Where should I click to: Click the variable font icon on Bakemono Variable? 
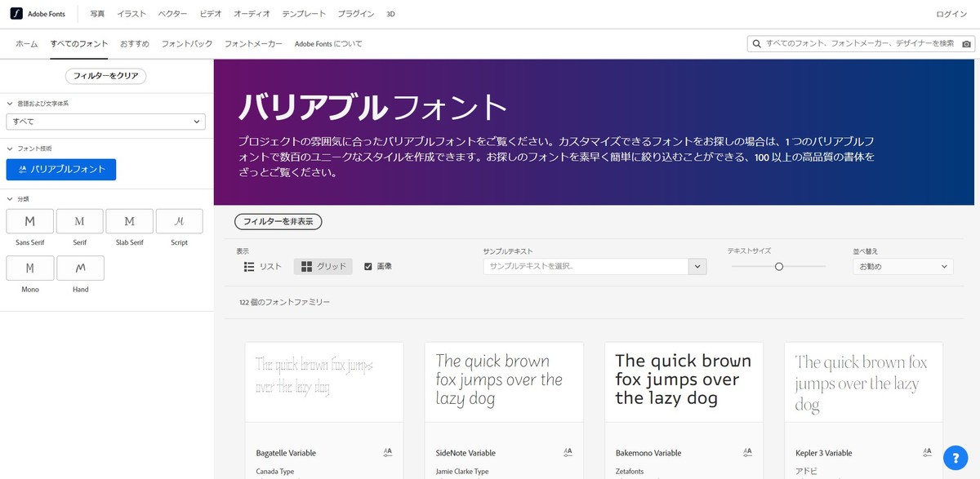[x=746, y=452]
